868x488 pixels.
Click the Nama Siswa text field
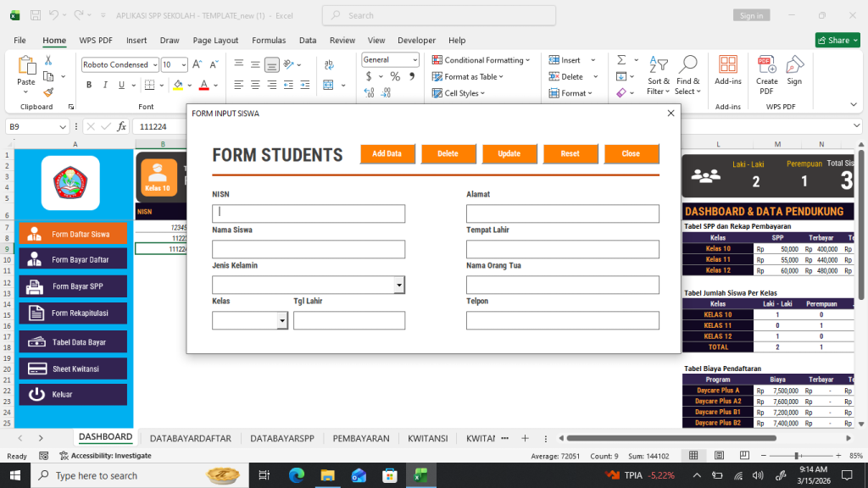tap(309, 249)
